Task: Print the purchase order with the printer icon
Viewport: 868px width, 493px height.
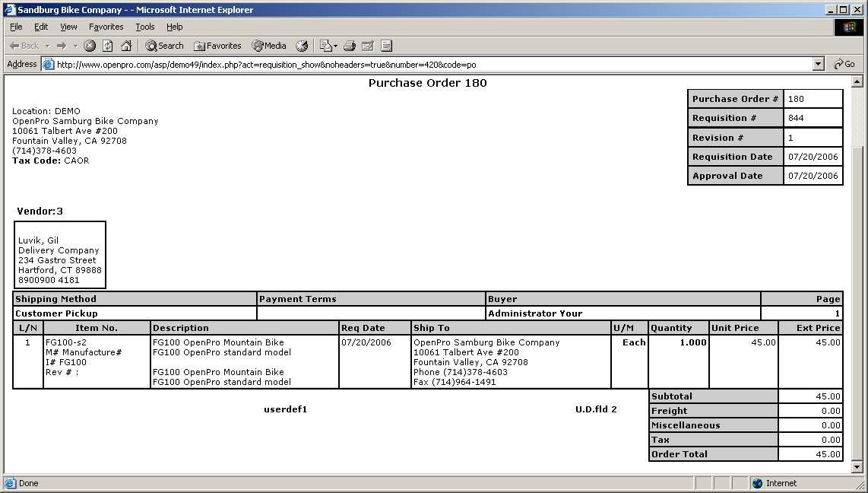Action: (350, 46)
